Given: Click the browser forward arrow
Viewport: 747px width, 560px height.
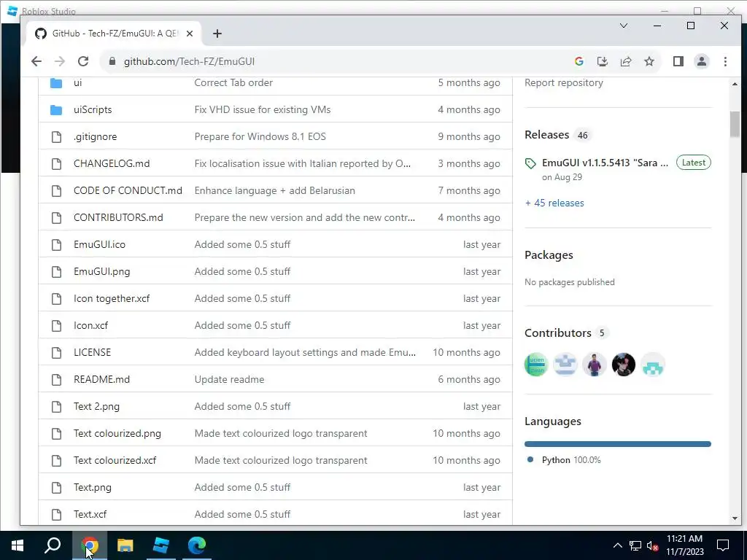Looking at the screenshot, I should click(x=60, y=61).
